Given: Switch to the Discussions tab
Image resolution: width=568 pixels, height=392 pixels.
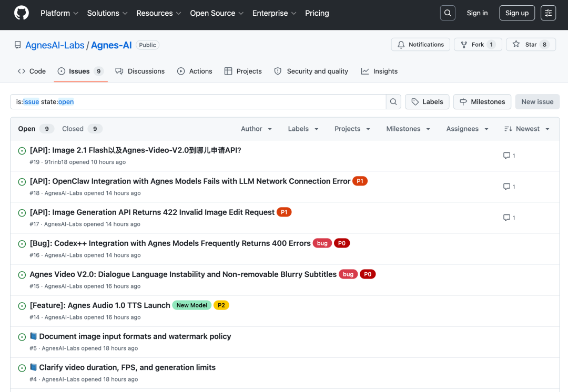Looking at the screenshot, I should (x=140, y=71).
